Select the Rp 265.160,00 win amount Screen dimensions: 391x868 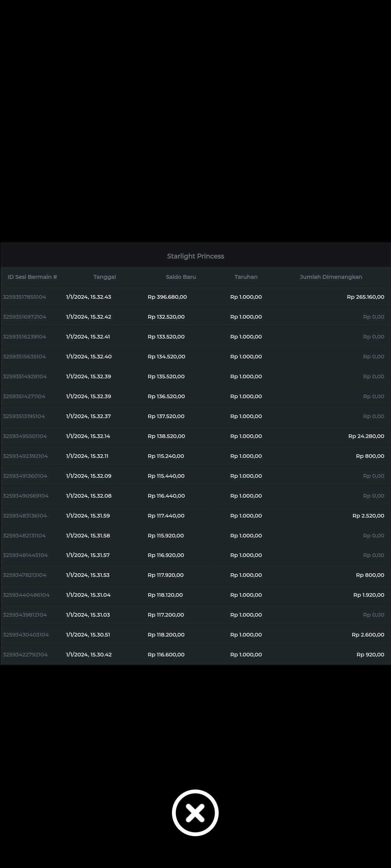tap(365, 297)
